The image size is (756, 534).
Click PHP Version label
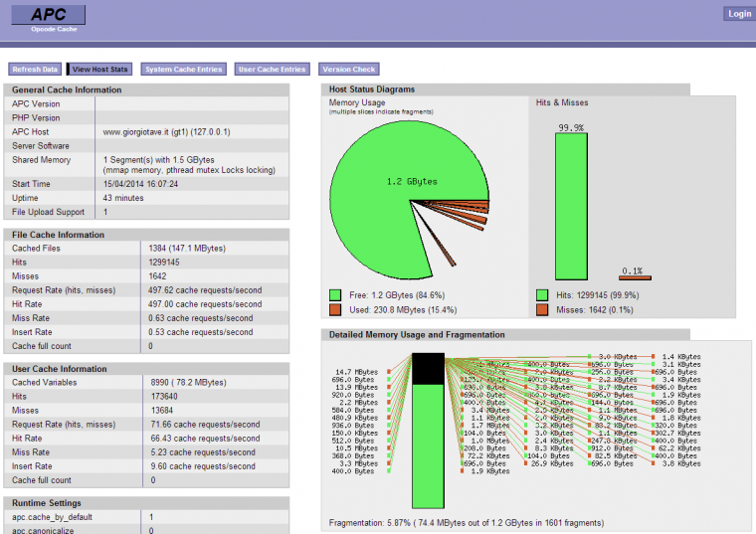coord(36,118)
